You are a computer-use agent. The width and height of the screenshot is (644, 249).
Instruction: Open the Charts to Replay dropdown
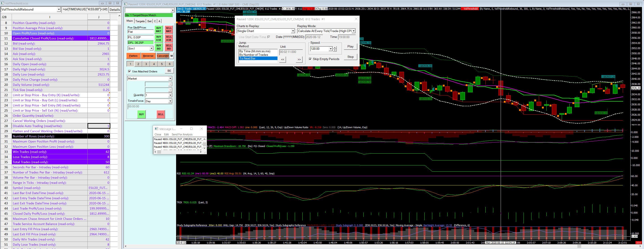[293, 31]
